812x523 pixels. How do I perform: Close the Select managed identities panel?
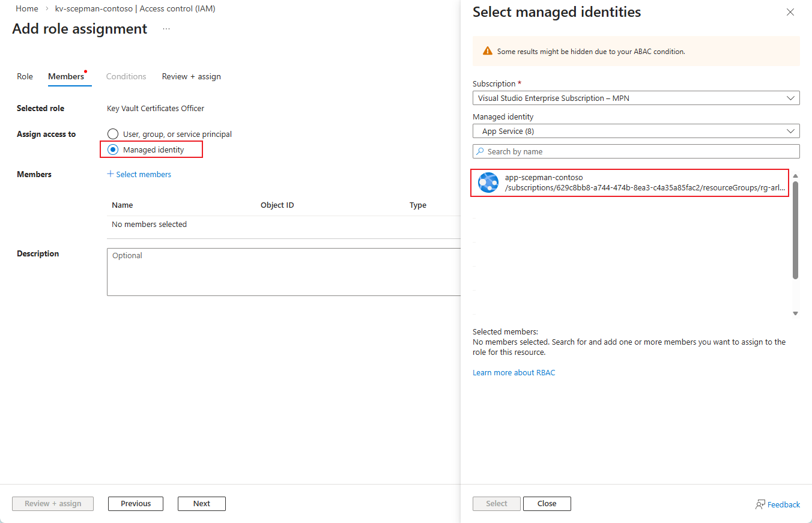point(790,12)
